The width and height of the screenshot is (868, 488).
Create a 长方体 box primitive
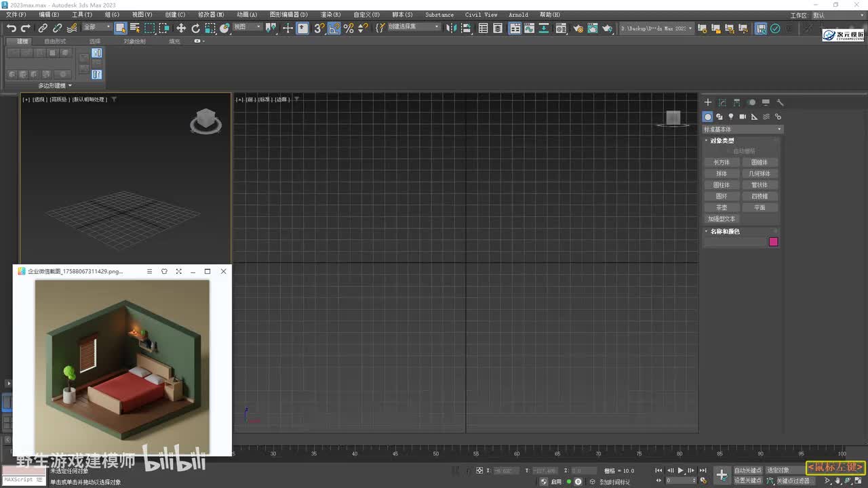(722, 162)
